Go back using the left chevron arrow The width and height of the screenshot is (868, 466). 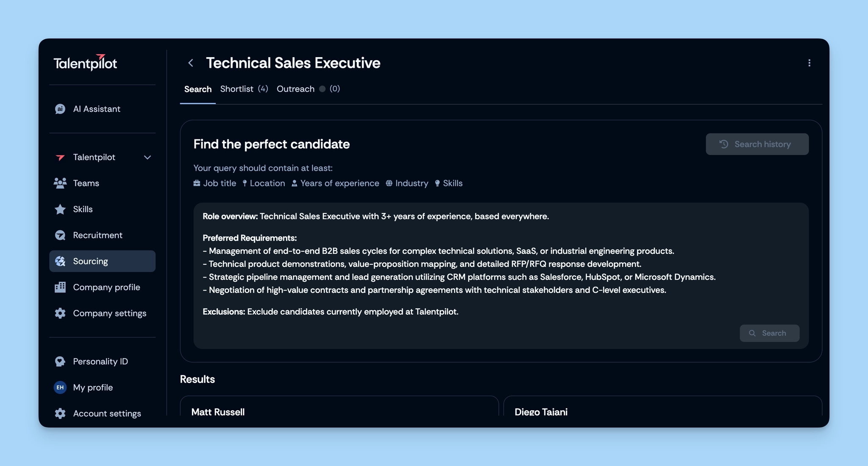pyautogui.click(x=191, y=63)
